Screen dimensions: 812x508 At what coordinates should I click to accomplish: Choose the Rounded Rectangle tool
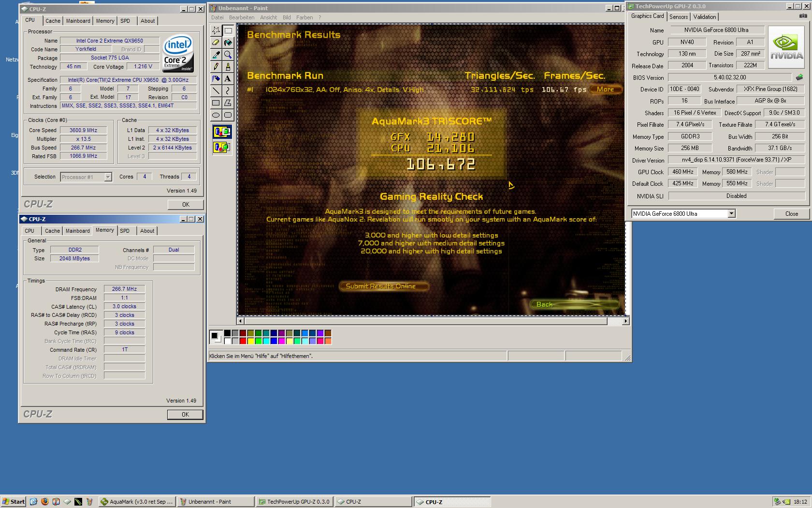click(x=228, y=115)
